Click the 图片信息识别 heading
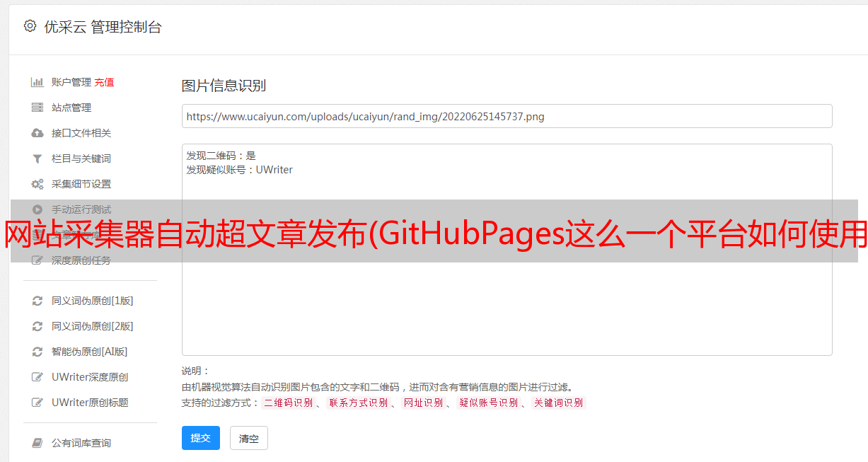The height and width of the screenshot is (462, 868). (224, 86)
